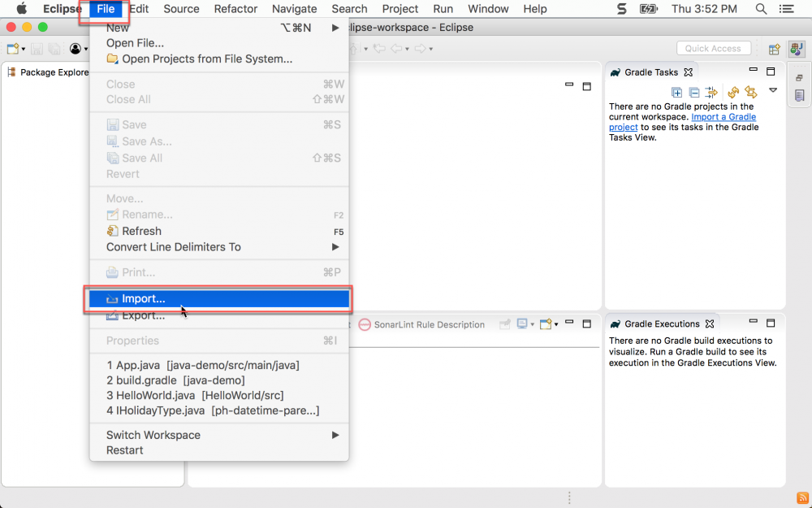Select the Gradle Executions tab
This screenshot has height=508, width=812.
coord(662,324)
